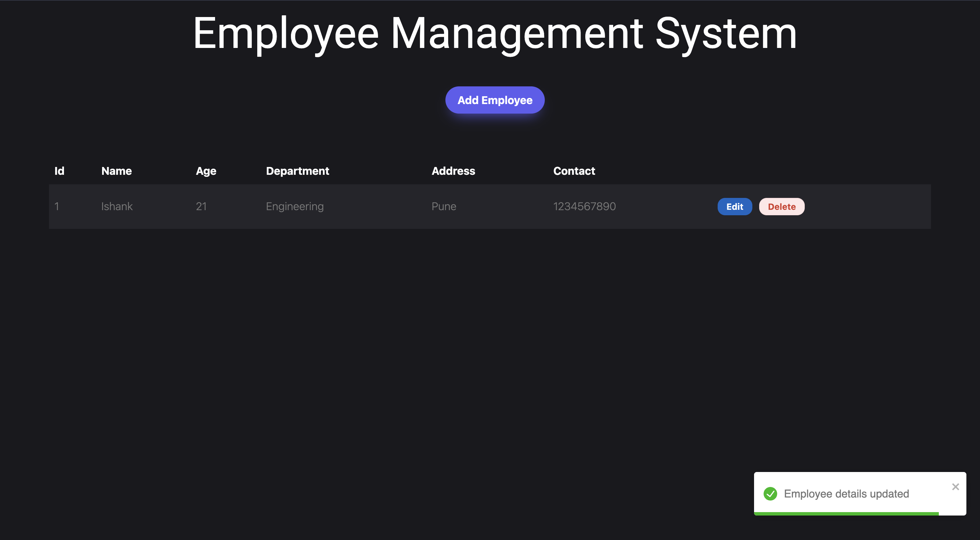Click the id cell "1"
This screenshot has height=540, width=980.
57,206
